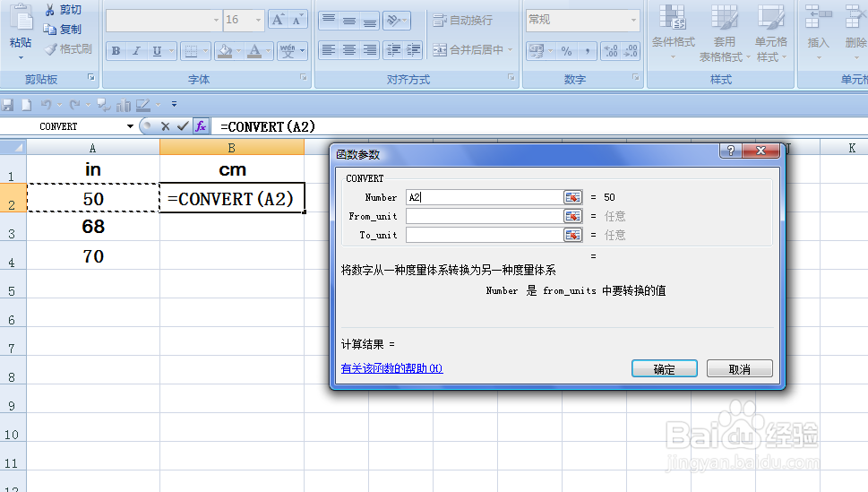
Task: Center text horizontally
Action: 349,50
